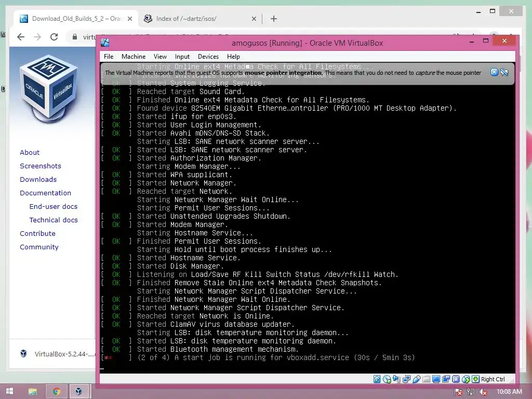
Task: Click the network adapter indicator in VirtualBox status bar
Action: point(406,379)
